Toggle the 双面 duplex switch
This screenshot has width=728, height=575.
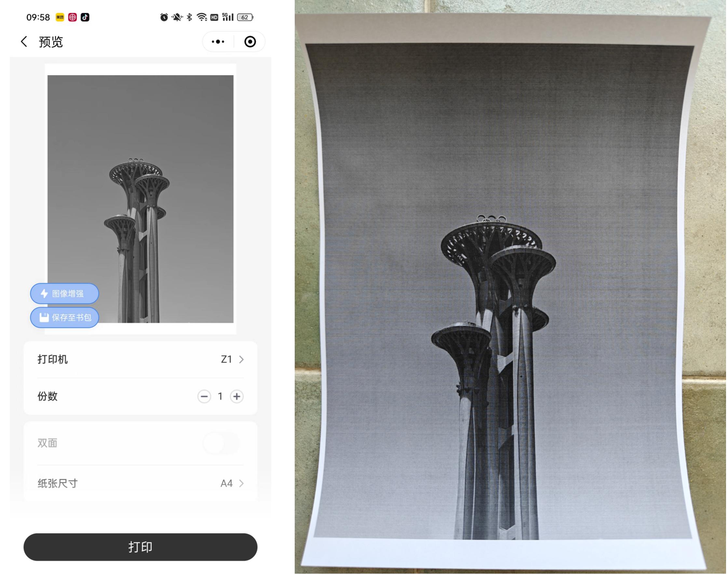click(x=221, y=443)
